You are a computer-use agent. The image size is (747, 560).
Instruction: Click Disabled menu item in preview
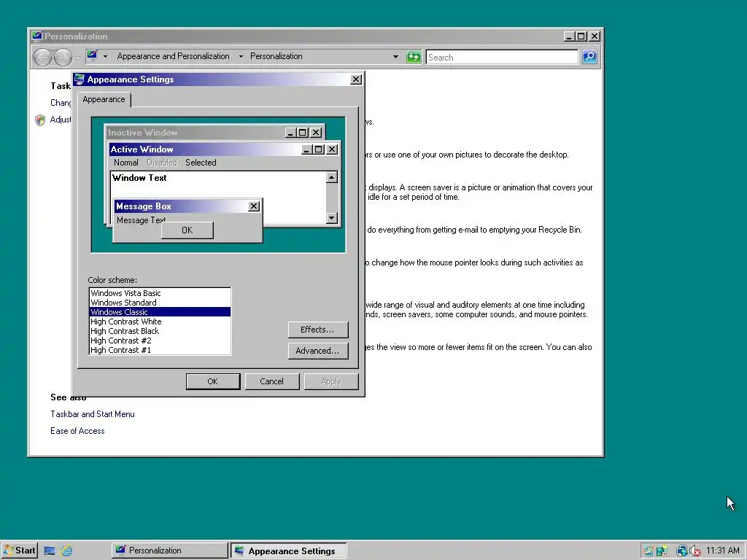161,163
